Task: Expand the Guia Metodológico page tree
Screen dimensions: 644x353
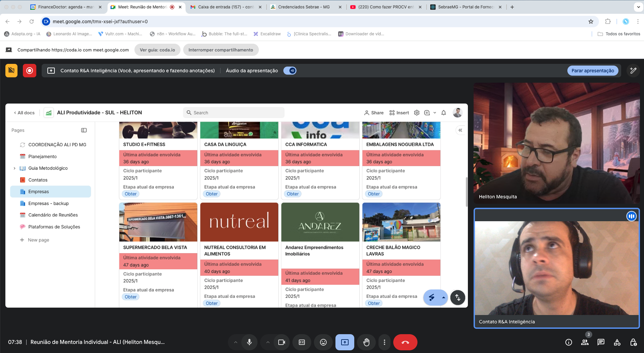Action: pyautogui.click(x=14, y=168)
